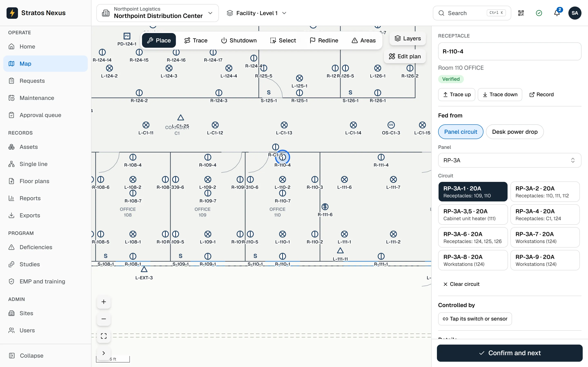Choose the Panel circuit feed option
Viewport: 588px width, 367px height.
[x=461, y=132]
